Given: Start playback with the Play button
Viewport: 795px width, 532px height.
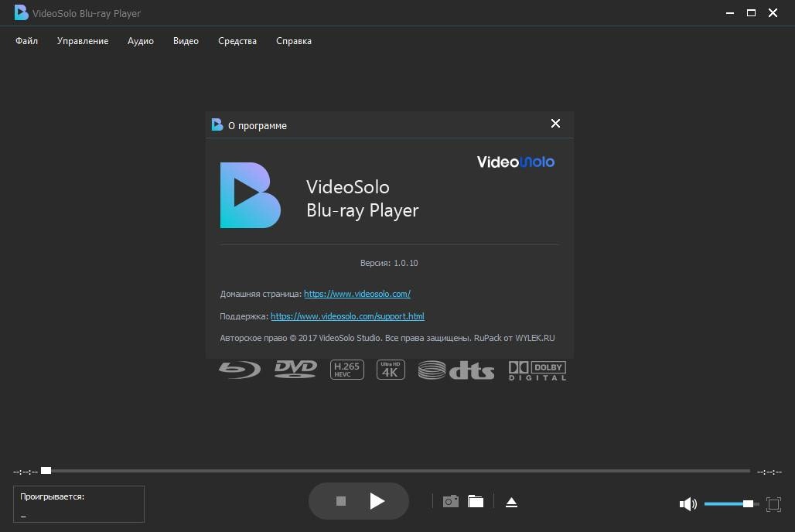Looking at the screenshot, I should pos(377,501).
